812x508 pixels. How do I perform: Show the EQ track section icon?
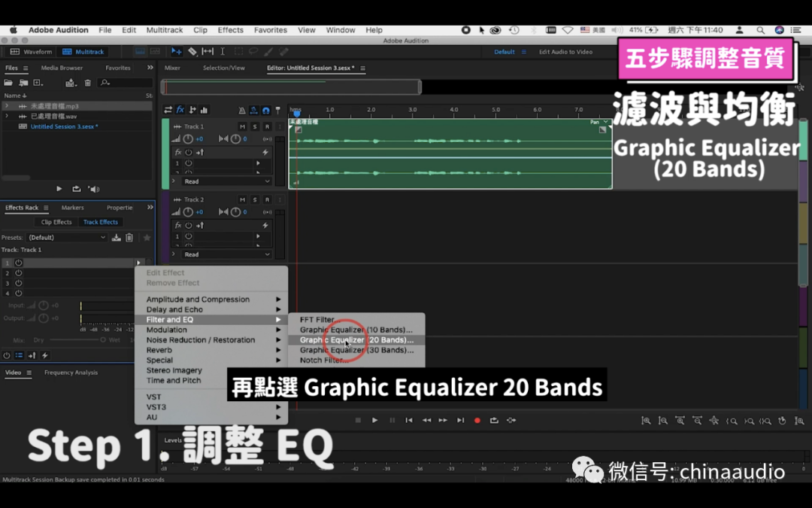[204, 110]
